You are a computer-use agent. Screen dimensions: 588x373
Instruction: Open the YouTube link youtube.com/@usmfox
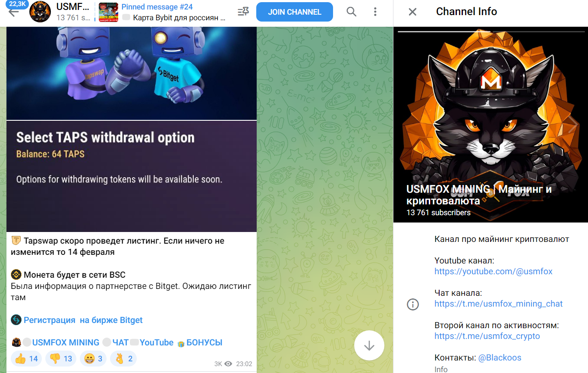click(x=494, y=272)
